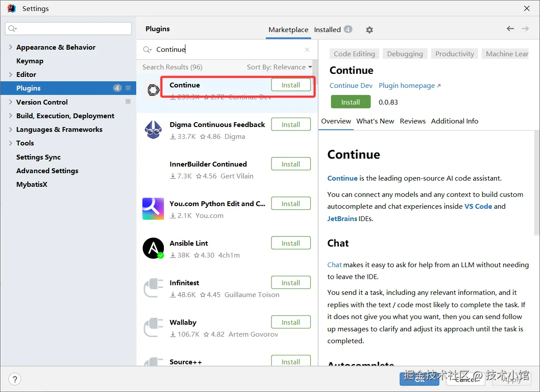Focus the settings search field
The width and height of the screenshot is (540, 392).
(68, 29)
